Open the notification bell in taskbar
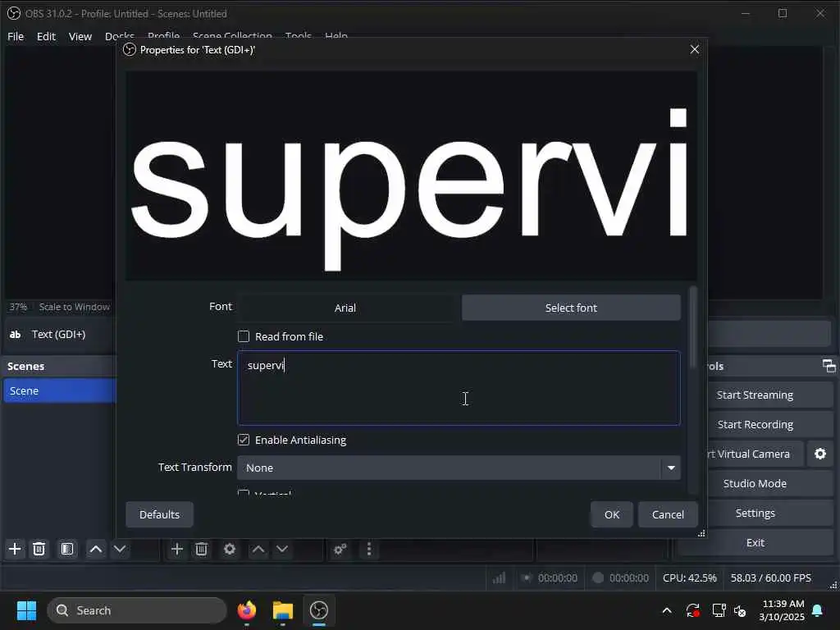This screenshot has height=630, width=840. click(x=818, y=610)
